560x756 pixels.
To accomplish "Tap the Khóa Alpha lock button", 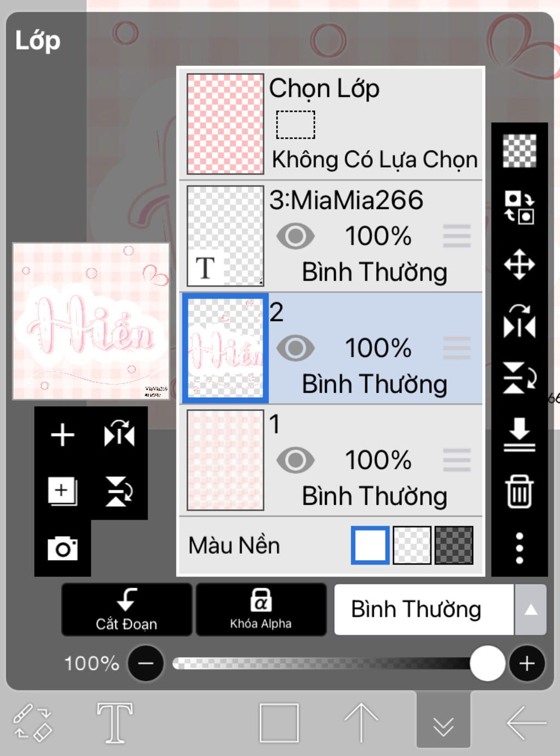I will 261,609.
